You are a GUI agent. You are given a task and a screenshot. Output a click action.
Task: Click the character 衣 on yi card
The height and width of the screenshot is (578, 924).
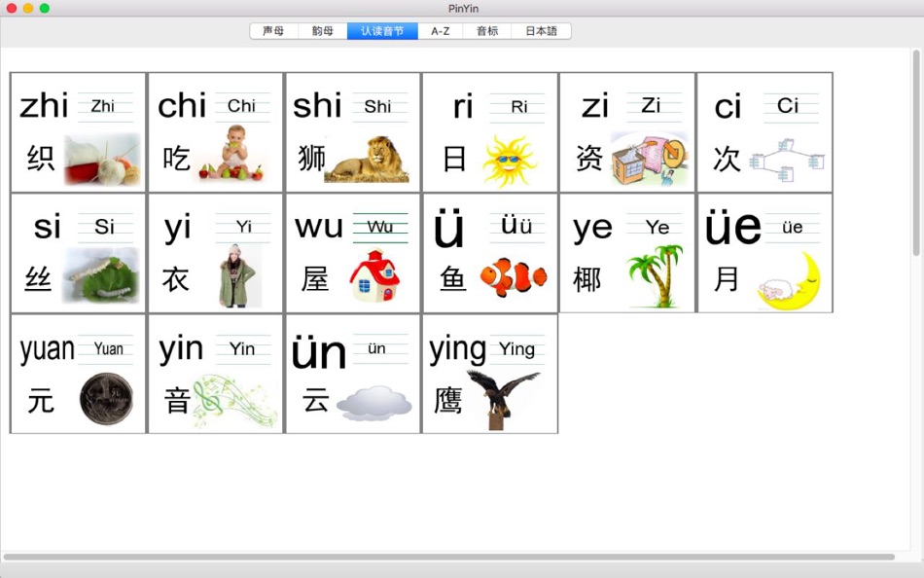[x=176, y=278]
